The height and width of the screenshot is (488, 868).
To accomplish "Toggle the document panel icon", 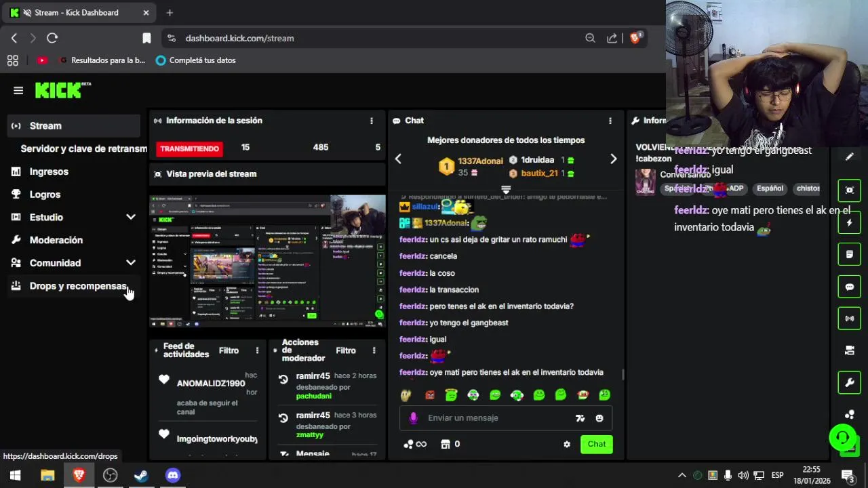I will click(x=849, y=254).
